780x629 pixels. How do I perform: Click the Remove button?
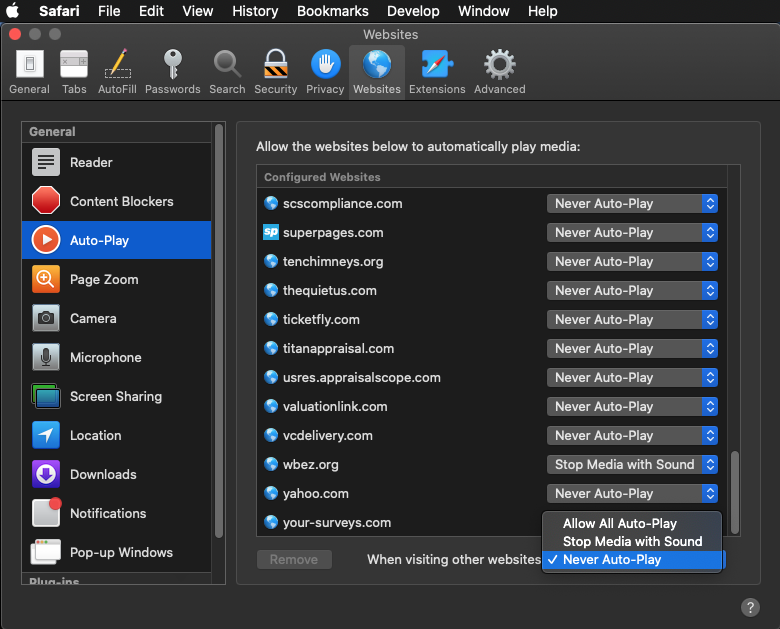click(x=294, y=559)
